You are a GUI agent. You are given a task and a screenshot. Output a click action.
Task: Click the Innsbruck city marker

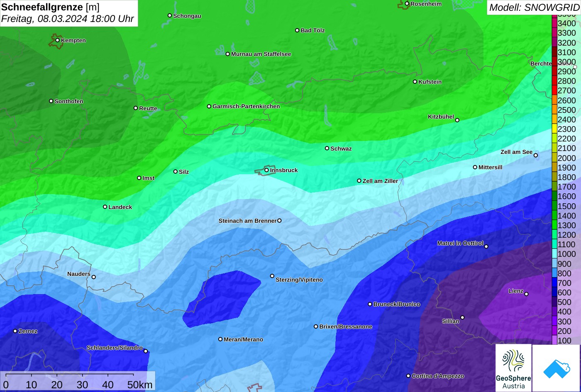coord(266,170)
